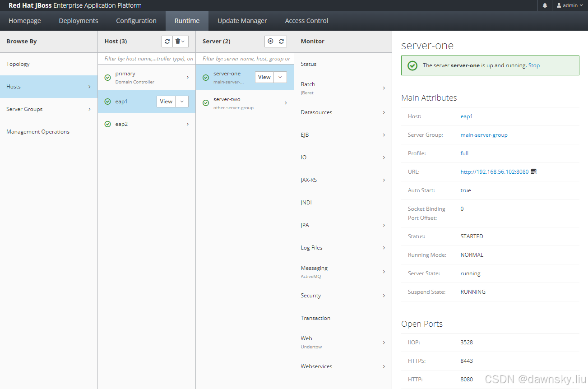Open JPA monitor item
Screen dimensions: 588x389
click(x=343, y=225)
